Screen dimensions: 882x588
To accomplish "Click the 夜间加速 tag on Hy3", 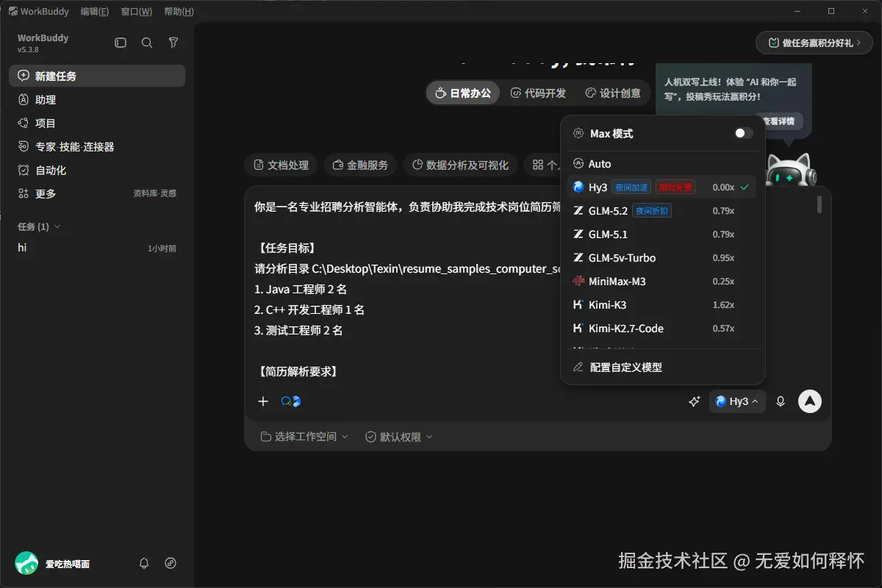I will [631, 187].
